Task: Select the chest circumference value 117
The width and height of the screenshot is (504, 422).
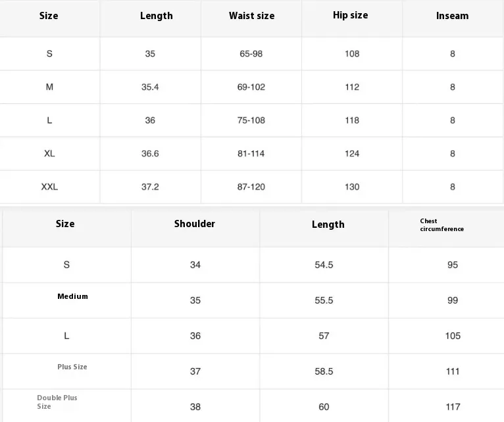Action: [x=453, y=407]
